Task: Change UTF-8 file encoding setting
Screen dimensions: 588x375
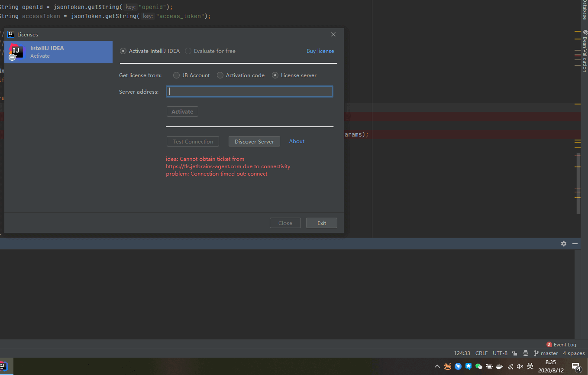Action: point(500,353)
